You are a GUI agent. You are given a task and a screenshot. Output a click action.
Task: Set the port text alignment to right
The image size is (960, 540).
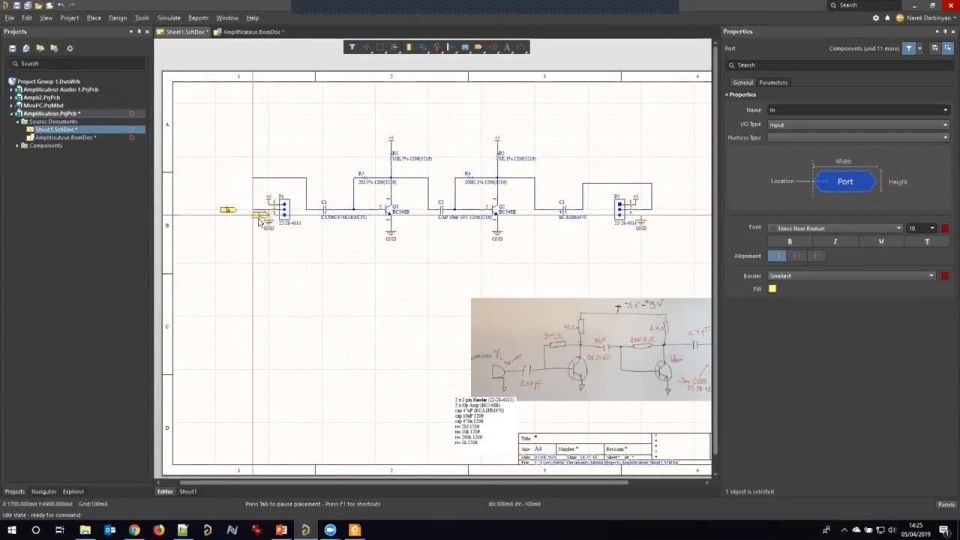tap(816, 256)
